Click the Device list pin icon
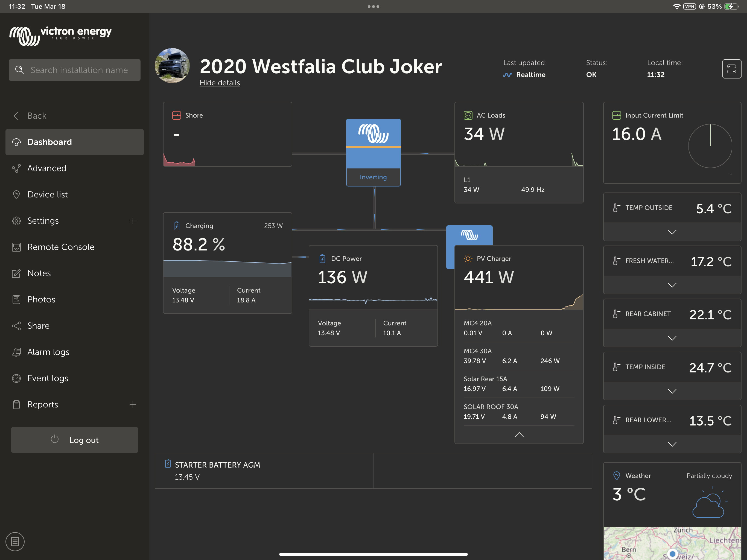The width and height of the screenshot is (747, 560). pos(16,194)
